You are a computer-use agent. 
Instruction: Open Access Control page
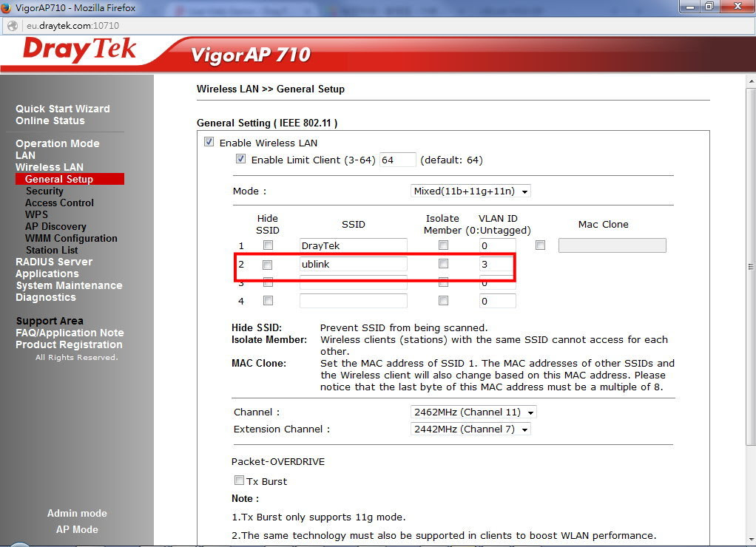[59, 203]
